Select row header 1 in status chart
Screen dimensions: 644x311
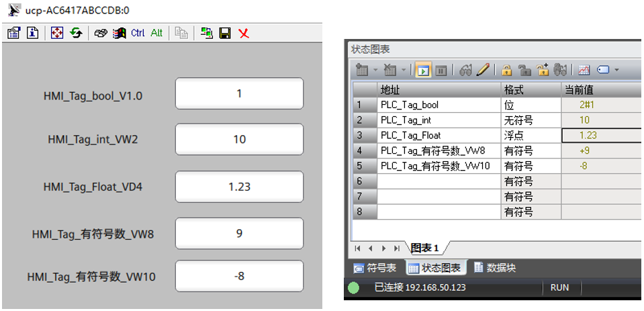pyautogui.click(x=365, y=105)
